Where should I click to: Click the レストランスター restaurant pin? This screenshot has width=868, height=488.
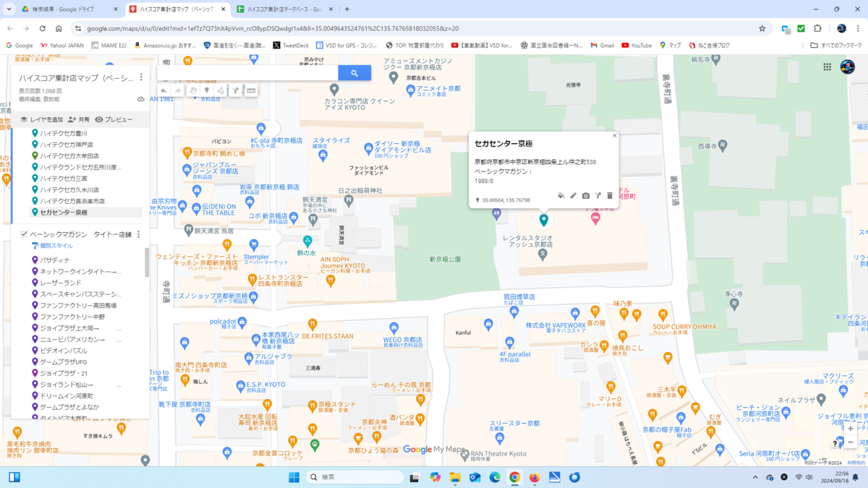coord(252,279)
